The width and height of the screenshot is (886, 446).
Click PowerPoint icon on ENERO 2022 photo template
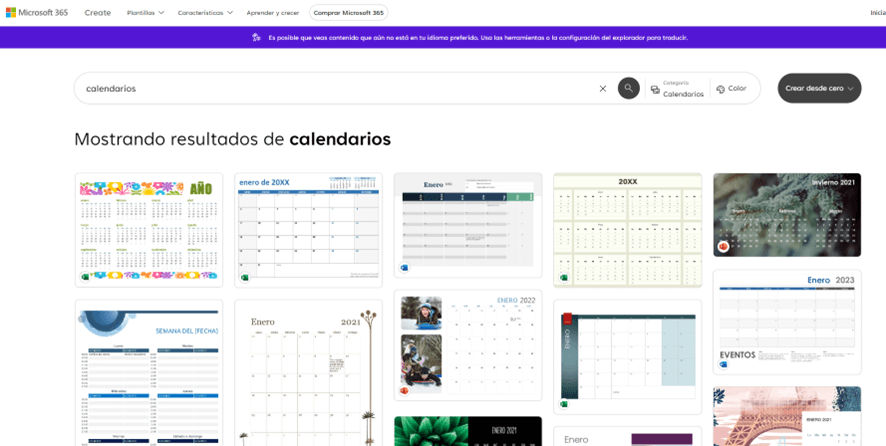pyautogui.click(x=405, y=390)
